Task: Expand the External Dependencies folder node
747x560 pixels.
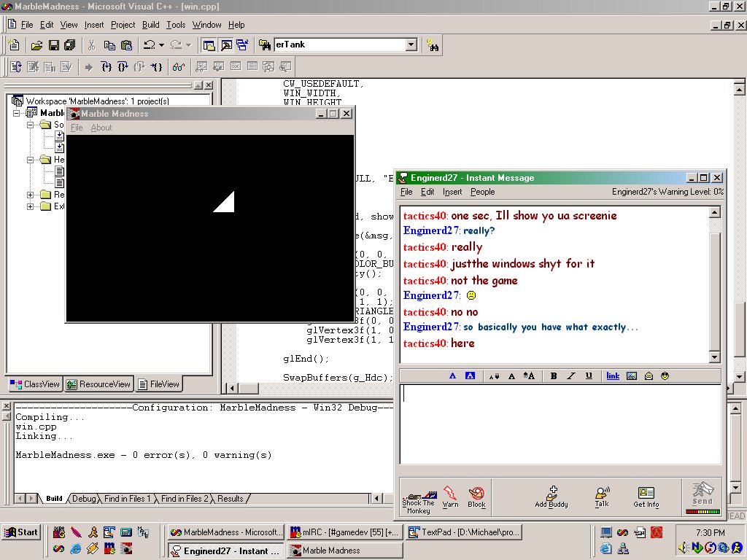Action: (x=31, y=206)
